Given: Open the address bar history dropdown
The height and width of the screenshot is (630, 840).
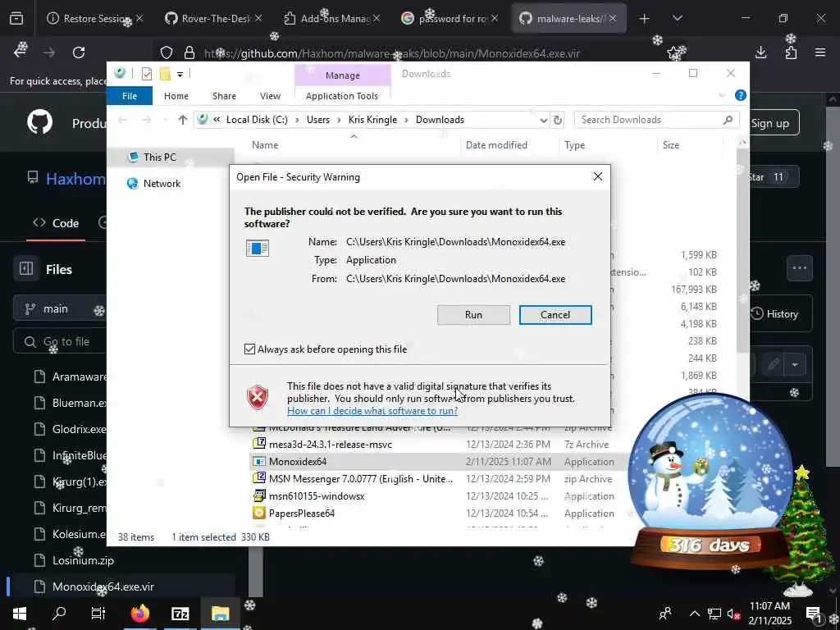Looking at the screenshot, I should (543, 120).
